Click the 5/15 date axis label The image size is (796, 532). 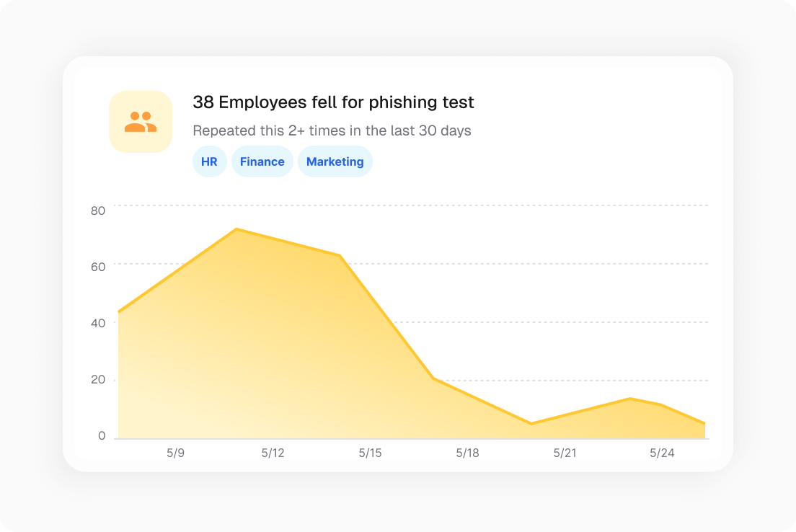[x=370, y=453]
